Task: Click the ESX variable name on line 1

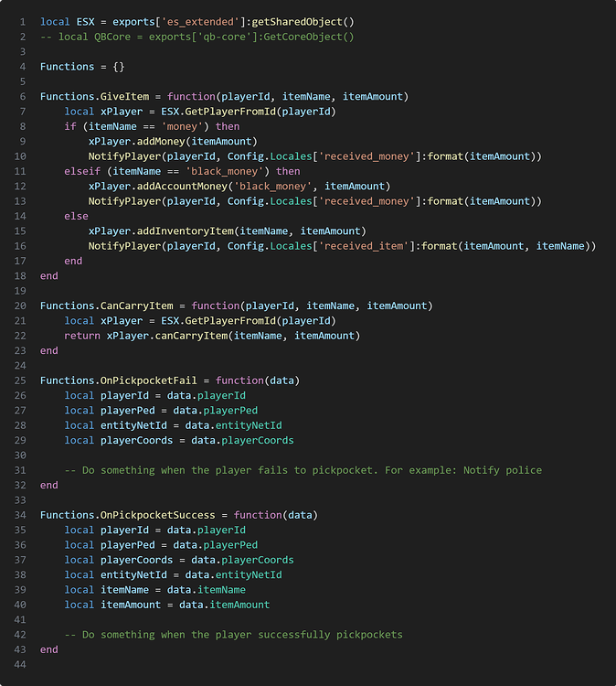Action: 85,22
